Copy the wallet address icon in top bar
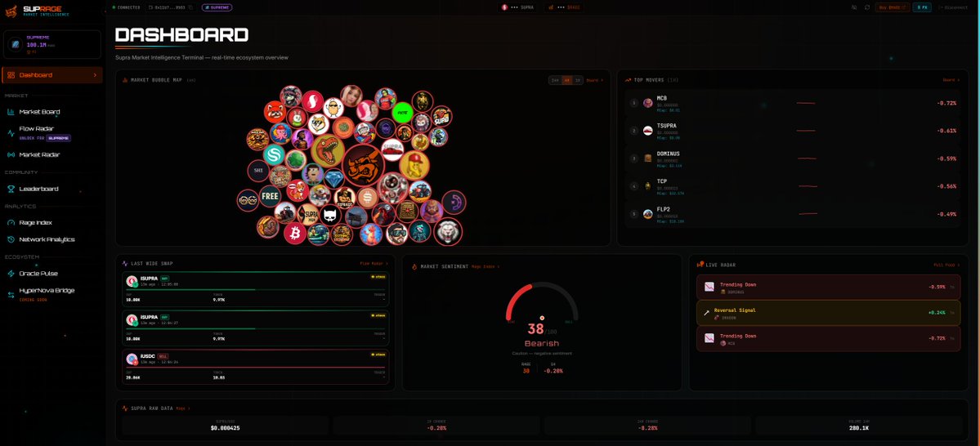The height and width of the screenshot is (446, 980). [190, 7]
